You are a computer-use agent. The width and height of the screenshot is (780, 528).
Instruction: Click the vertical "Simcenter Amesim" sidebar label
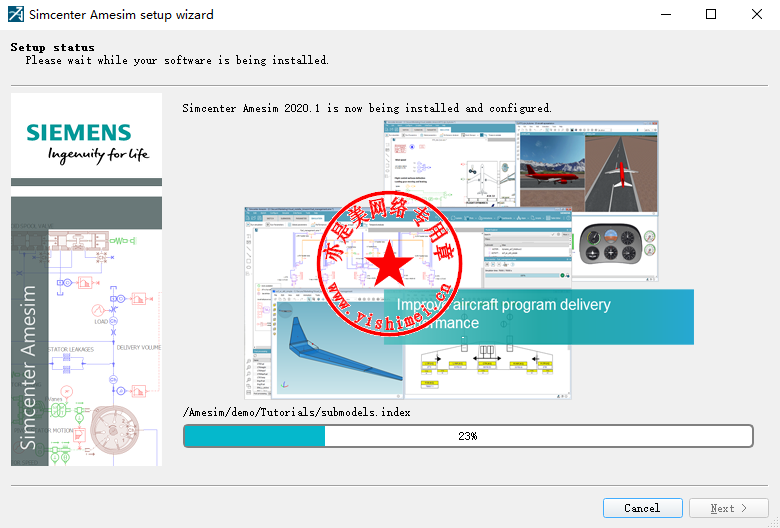(x=29, y=367)
